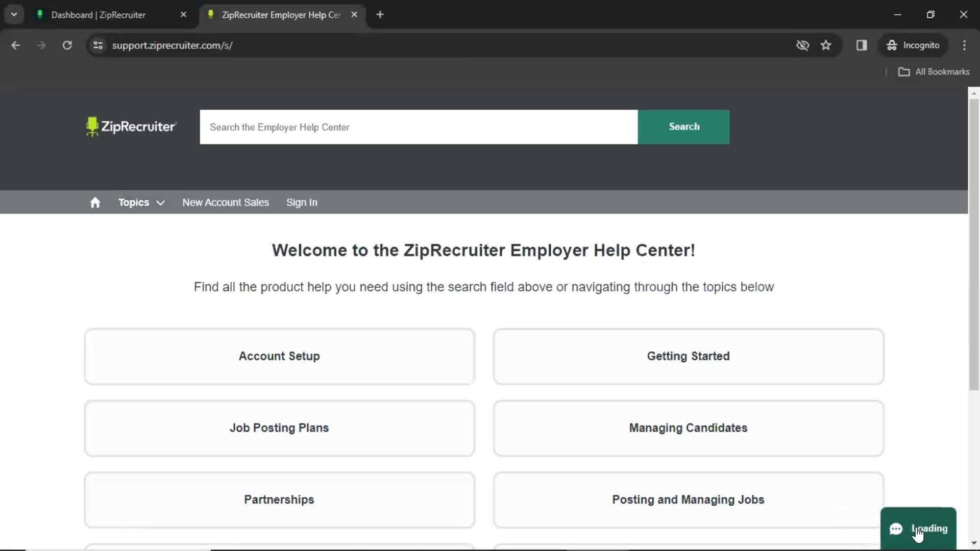The height and width of the screenshot is (551, 980).
Task: Expand the Topics chevron arrow
Action: tap(160, 203)
